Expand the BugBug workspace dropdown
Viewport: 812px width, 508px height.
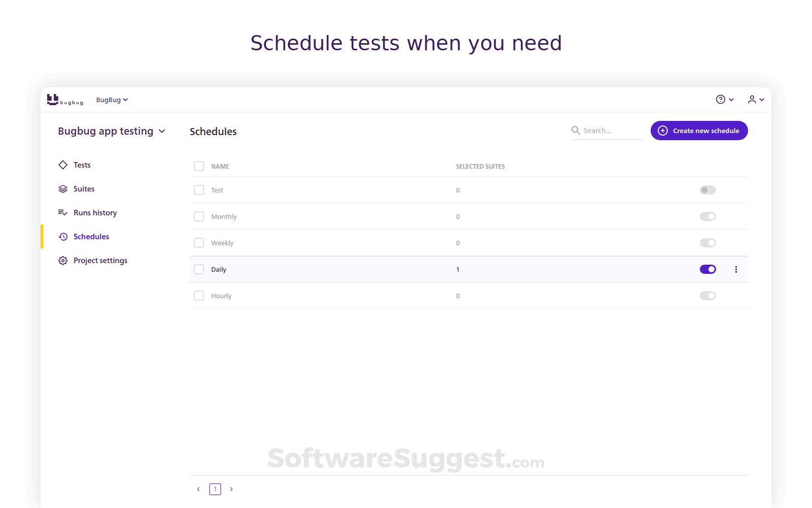tap(112, 100)
